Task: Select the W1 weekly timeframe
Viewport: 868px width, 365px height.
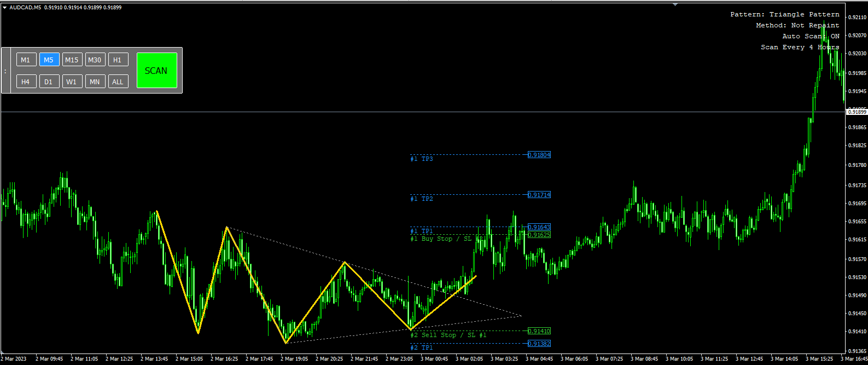Action: point(72,82)
